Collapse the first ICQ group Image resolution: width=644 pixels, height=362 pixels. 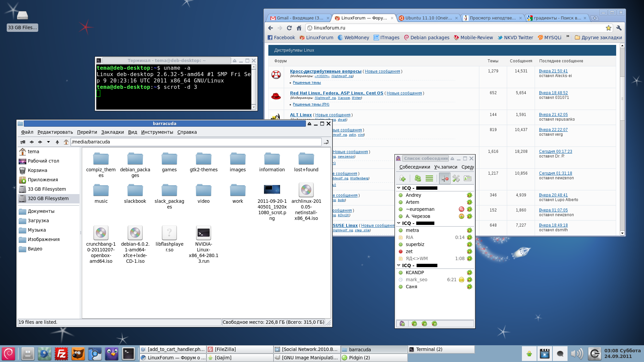tap(399, 188)
